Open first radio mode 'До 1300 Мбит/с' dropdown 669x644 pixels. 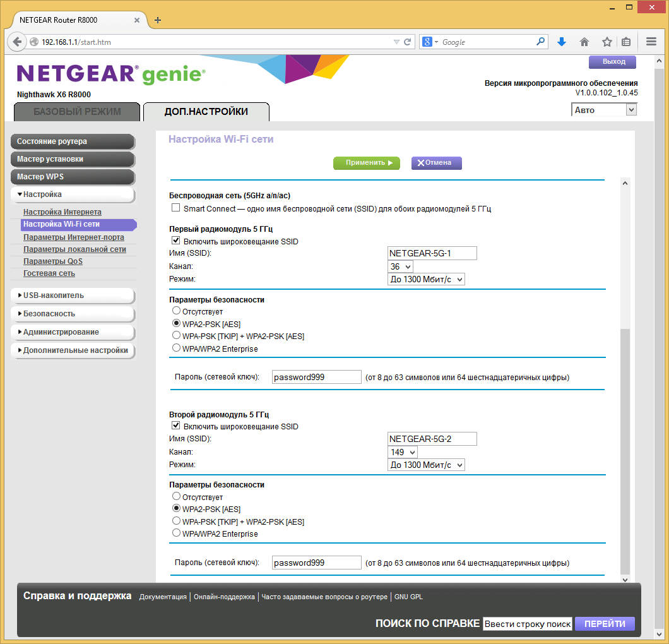426,280
